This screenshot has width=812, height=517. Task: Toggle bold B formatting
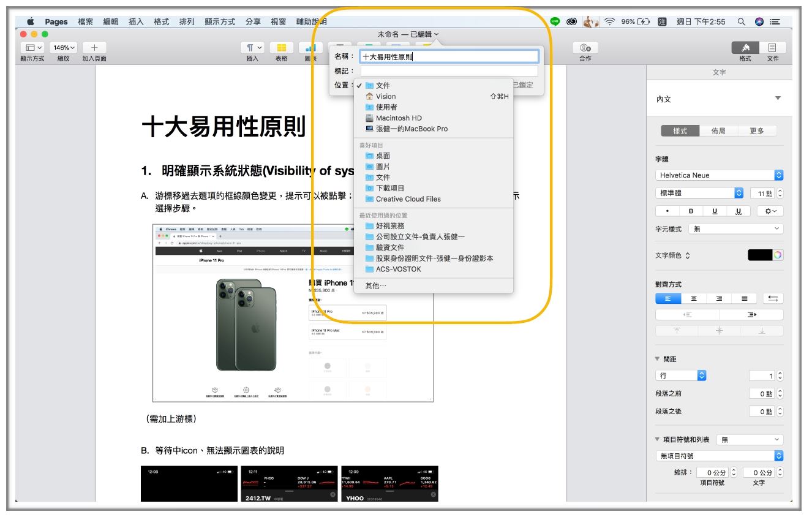click(x=691, y=211)
